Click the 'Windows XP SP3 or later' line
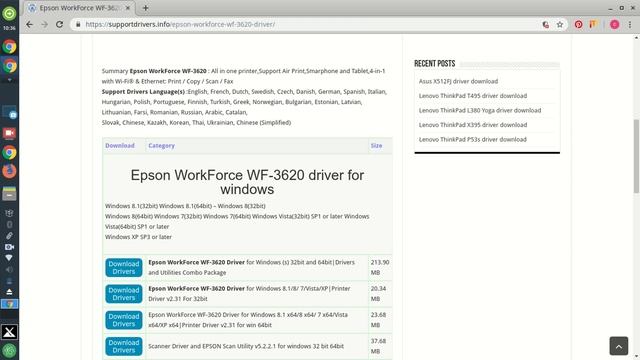Viewport: 640px width, 360px height. (x=138, y=237)
